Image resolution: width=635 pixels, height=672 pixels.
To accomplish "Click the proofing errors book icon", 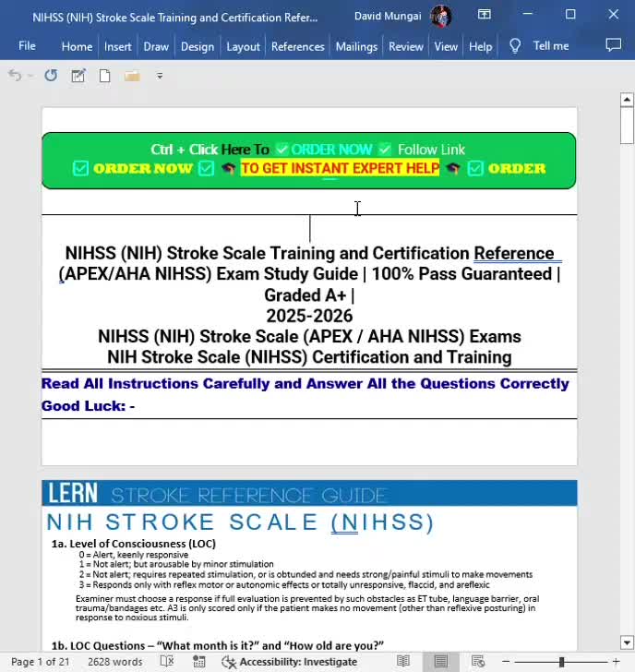I will [x=167, y=661].
